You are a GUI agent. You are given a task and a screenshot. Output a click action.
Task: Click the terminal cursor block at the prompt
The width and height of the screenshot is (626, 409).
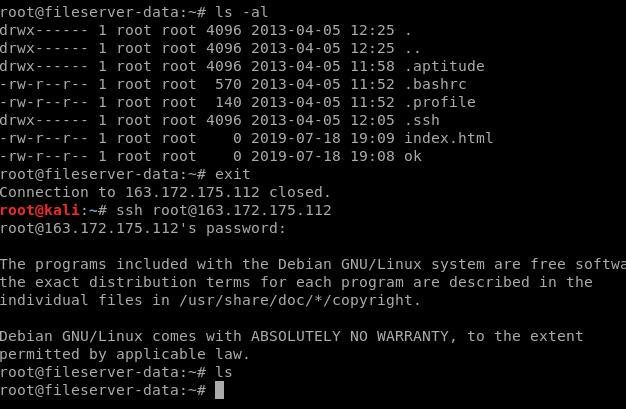point(220,390)
